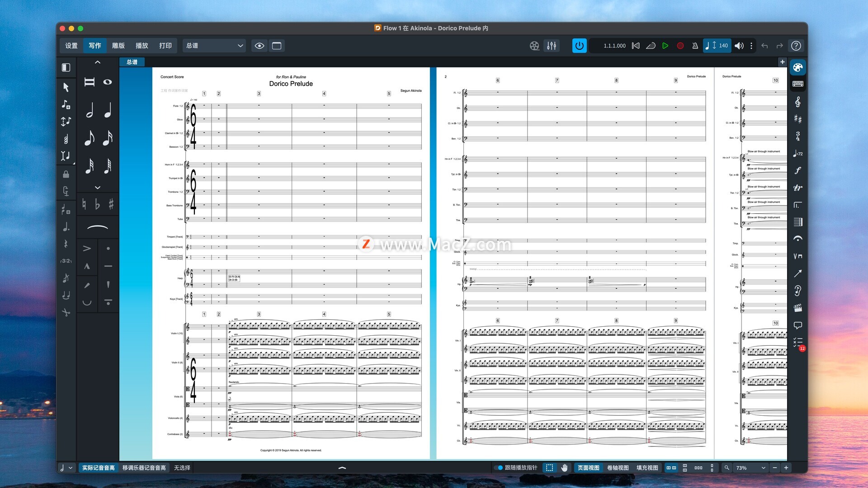Viewport: 868px width, 488px height.
Task: Toggle chord input mode
Action: [x=66, y=140]
